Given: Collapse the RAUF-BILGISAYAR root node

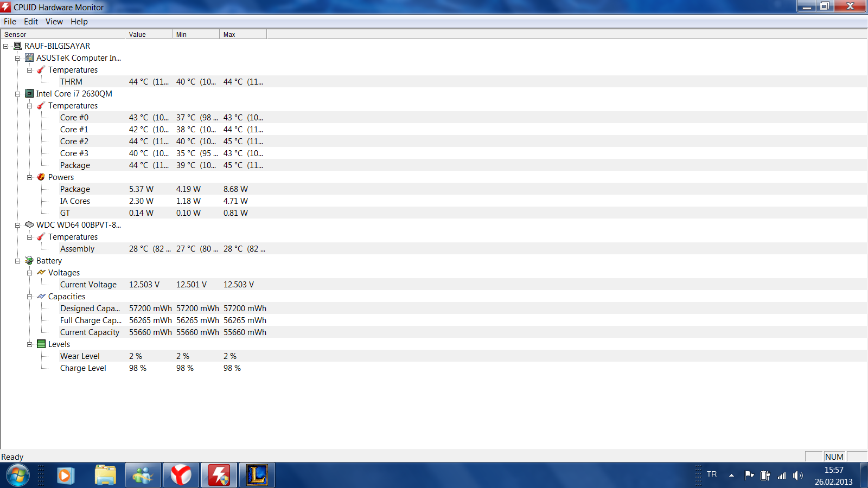Looking at the screenshot, I should pyautogui.click(x=6, y=46).
